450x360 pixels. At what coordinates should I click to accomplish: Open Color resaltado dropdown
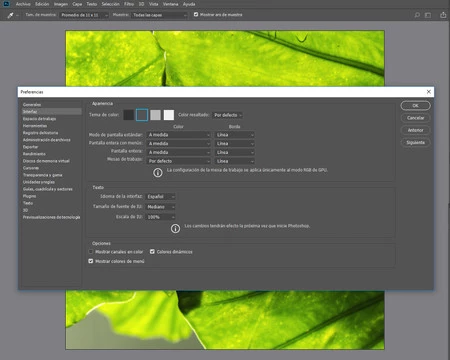point(228,115)
